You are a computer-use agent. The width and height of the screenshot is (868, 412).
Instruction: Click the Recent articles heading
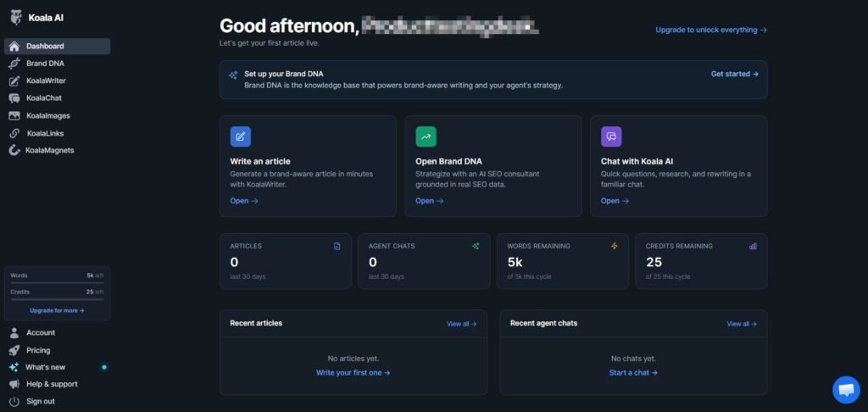click(256, 323)
